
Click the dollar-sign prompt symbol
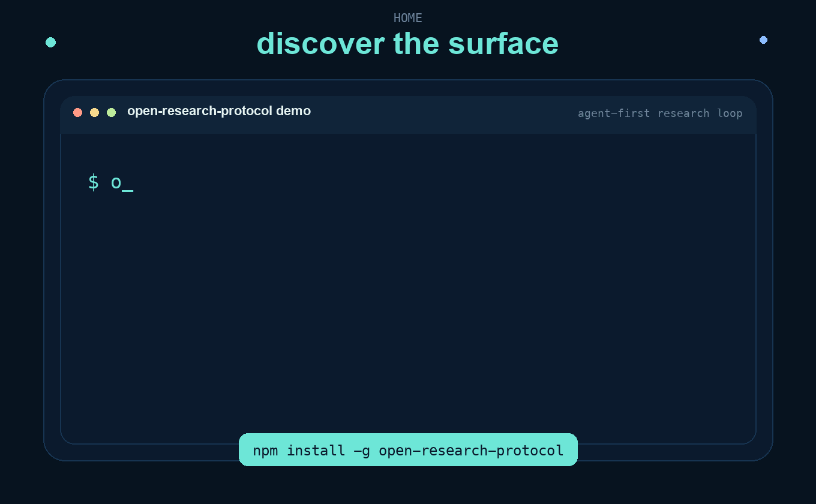click(94, 182)
